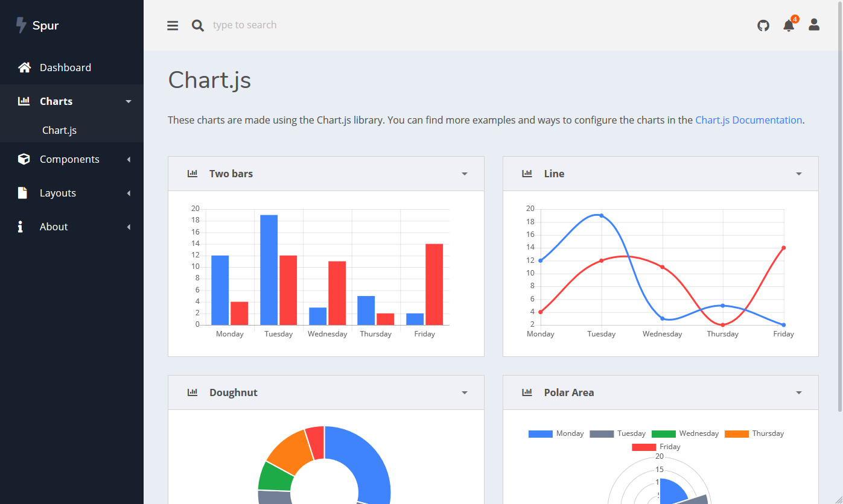
Task: Click the Spur lightning bolt logo
Action: [21, 25]
